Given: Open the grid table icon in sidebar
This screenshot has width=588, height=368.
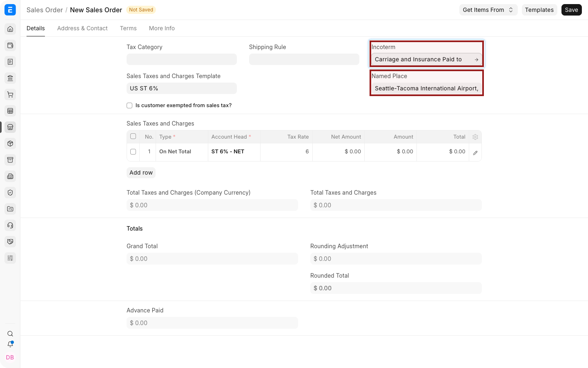Looking at the screenshot, I should coord(10,111).
